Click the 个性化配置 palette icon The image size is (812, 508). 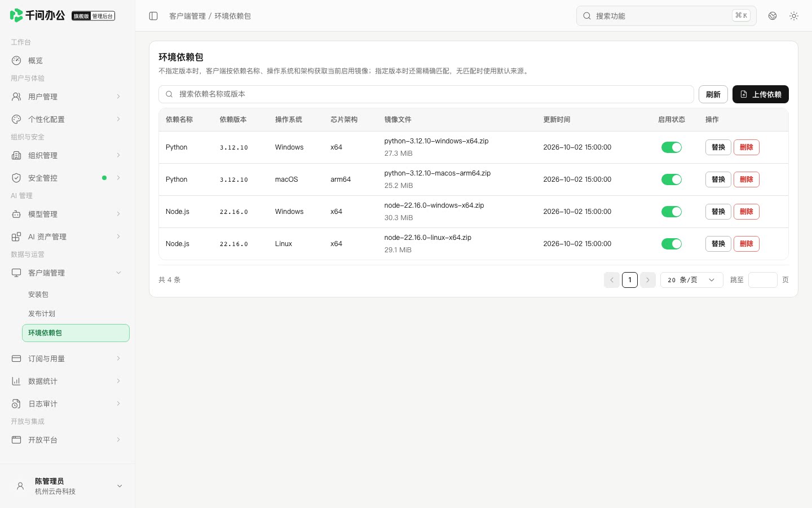click(16, 119)
